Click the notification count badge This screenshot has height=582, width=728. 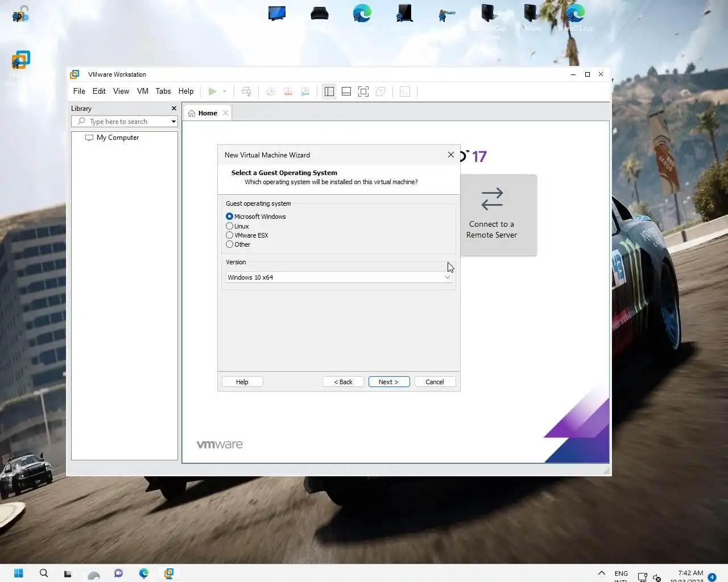tap(712, 577)
